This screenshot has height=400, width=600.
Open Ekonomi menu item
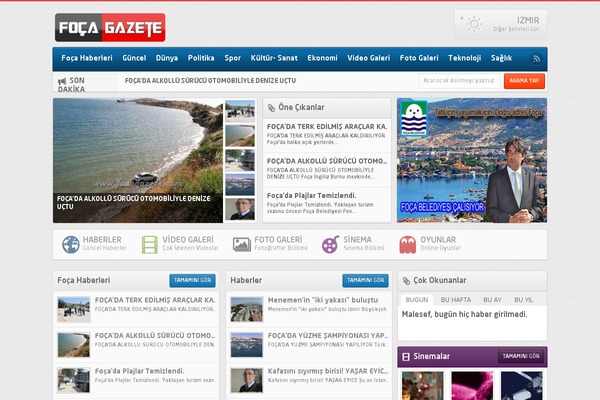[x=322, y=58]
